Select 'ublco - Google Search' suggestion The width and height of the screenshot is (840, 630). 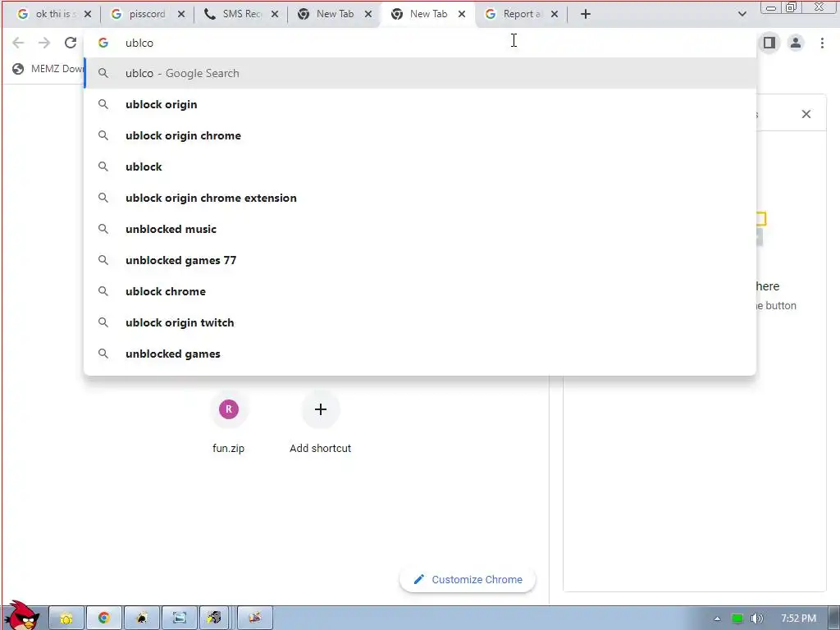(420, 73)
